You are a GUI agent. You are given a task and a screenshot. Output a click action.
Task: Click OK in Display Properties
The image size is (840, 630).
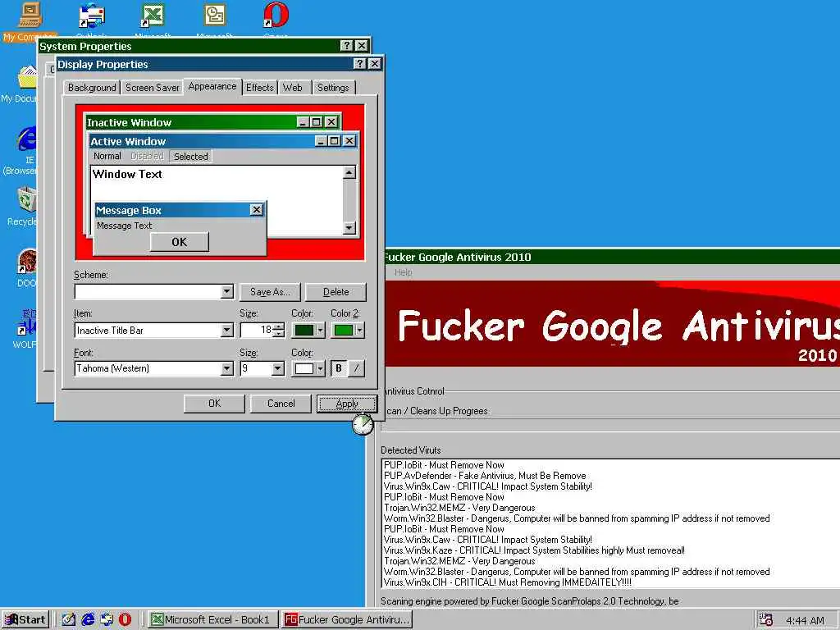coord(214,404)
